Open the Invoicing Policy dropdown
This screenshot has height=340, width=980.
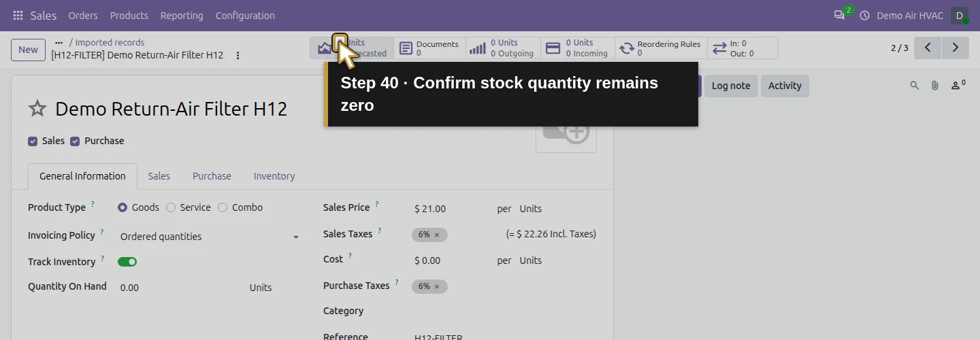tap(209, 237)
